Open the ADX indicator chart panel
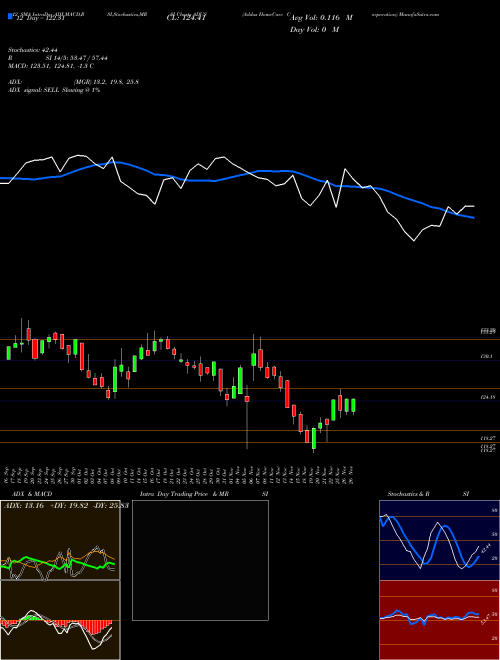Screen dimensions: 500x660 [x=60, y=540]
